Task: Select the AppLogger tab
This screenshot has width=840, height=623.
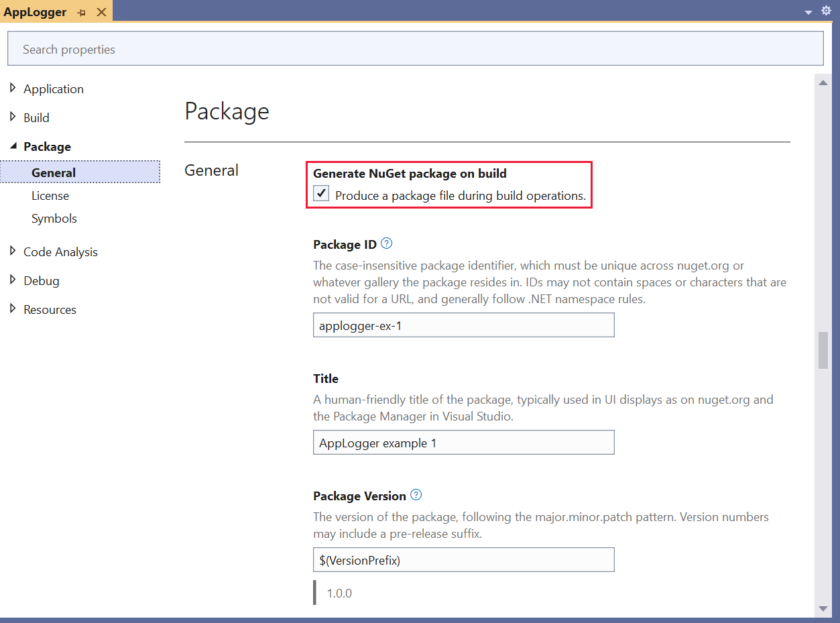Action: (36, 11)
